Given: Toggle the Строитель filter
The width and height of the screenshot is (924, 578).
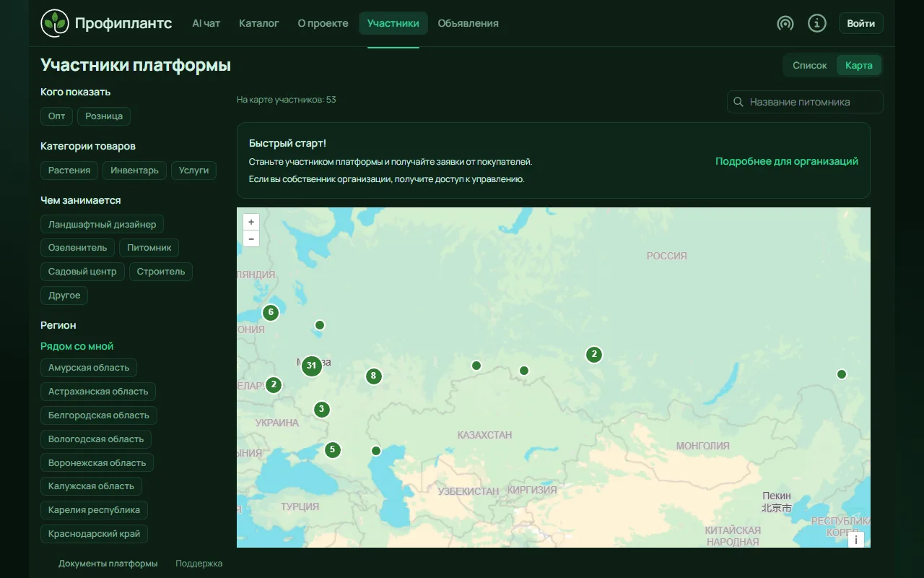Looking at the screenshot, I should pos(161,272).
